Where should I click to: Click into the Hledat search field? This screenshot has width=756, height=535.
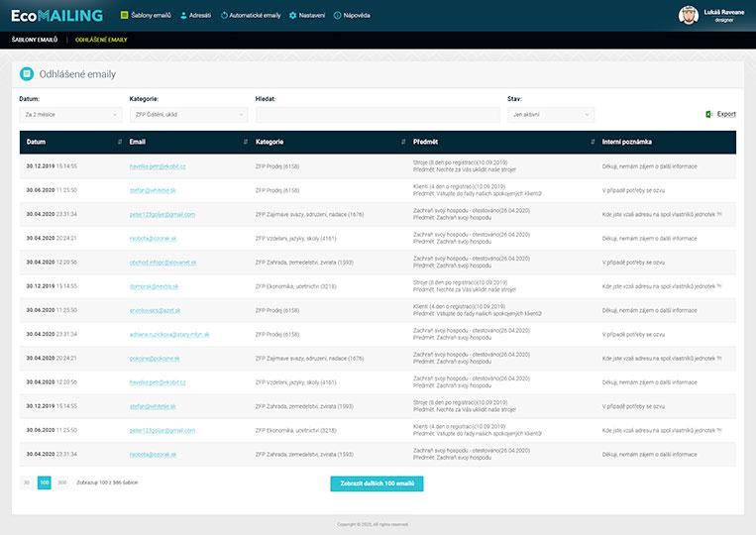378,115
